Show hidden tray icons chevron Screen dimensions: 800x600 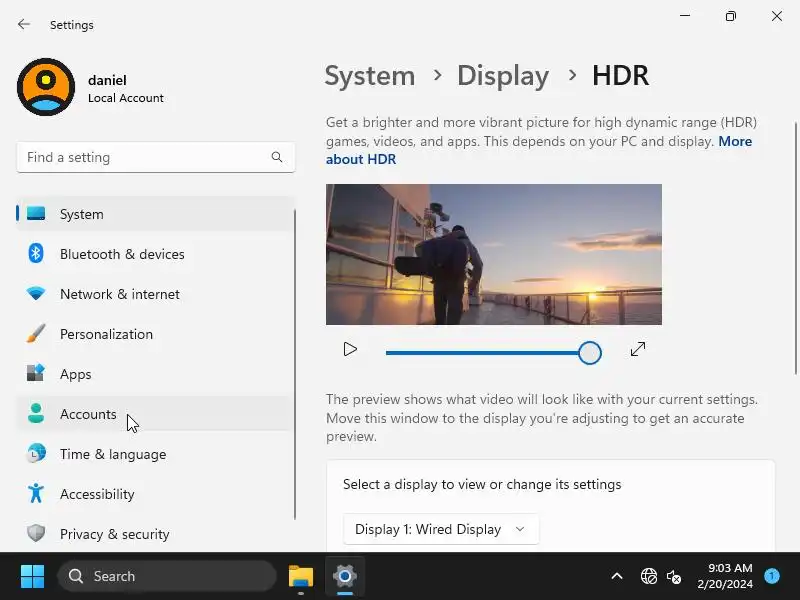point(617,577)
